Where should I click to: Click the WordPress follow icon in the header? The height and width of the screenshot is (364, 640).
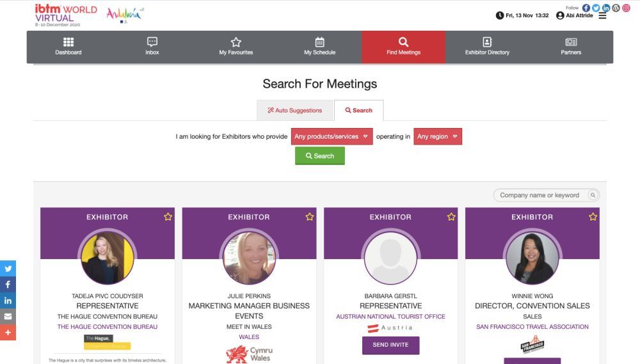click(616, 8)
